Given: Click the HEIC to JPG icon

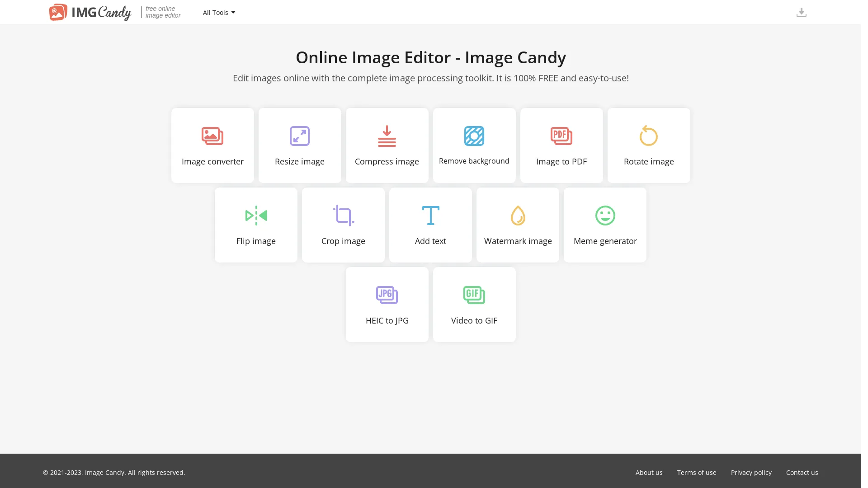Looking at the screenshot, I should pos(387,295).
